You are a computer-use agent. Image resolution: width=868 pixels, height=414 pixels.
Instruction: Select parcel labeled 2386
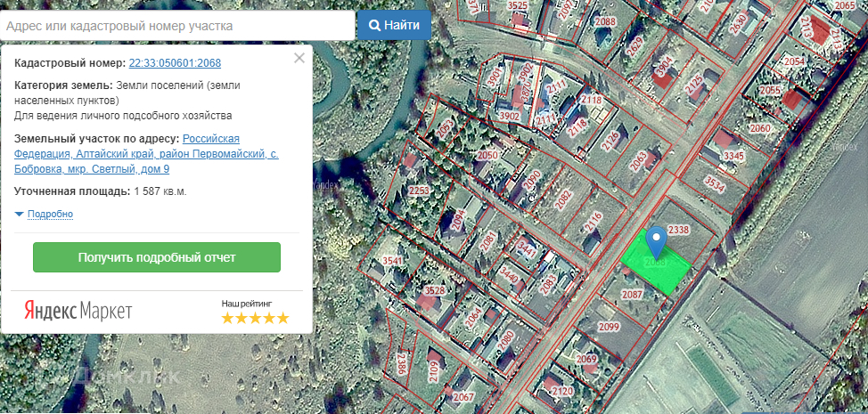(x=401, y=364)
